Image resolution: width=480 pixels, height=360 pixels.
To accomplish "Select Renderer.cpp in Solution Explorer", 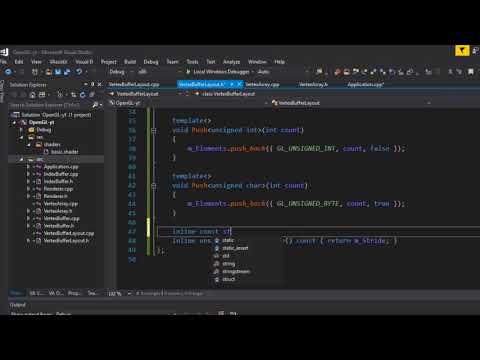I will coord(58,189).
